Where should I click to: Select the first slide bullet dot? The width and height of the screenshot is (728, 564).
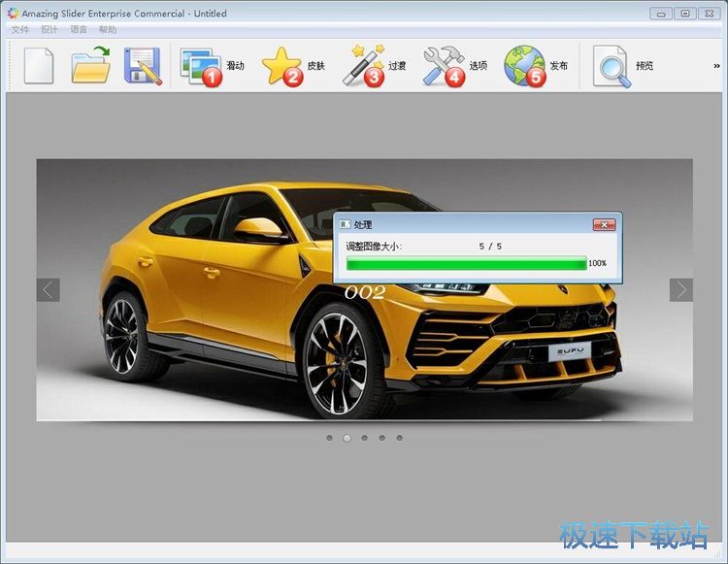click(330, 438)
